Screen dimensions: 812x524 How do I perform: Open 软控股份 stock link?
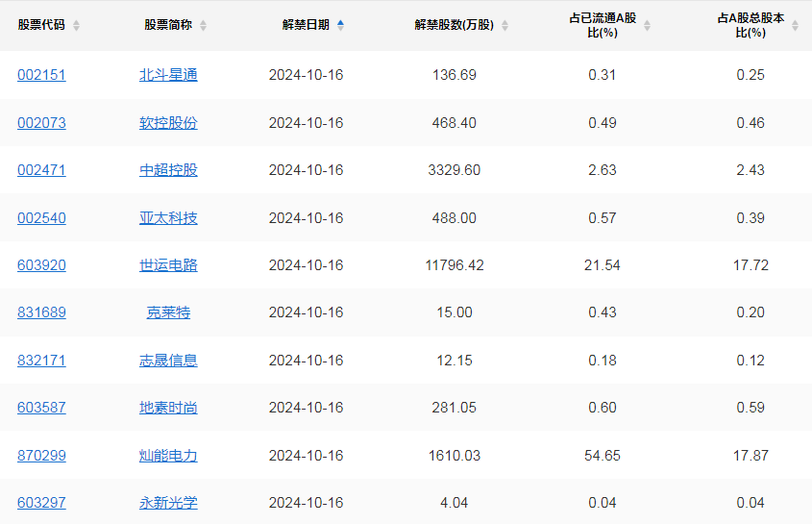click(168, 123)
